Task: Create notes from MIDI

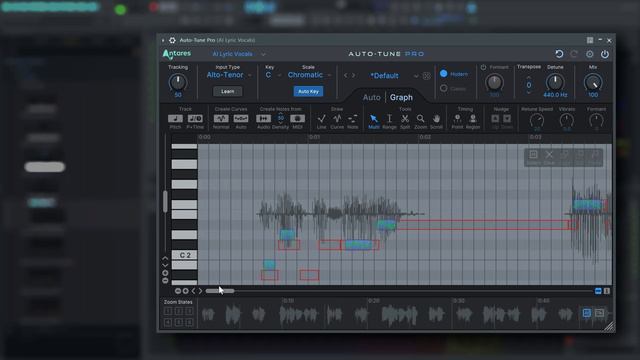Action: (x=298, y=118)
